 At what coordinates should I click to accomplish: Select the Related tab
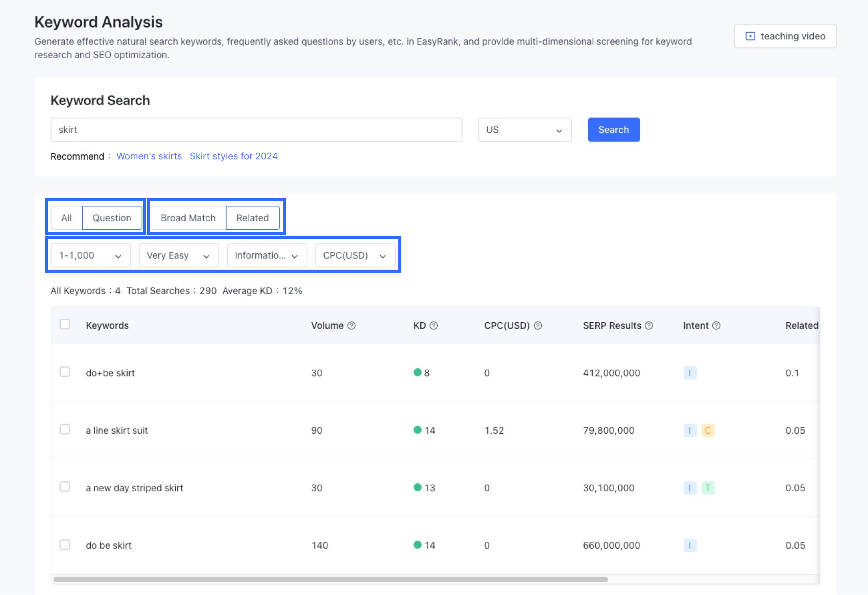coord(253,218)
